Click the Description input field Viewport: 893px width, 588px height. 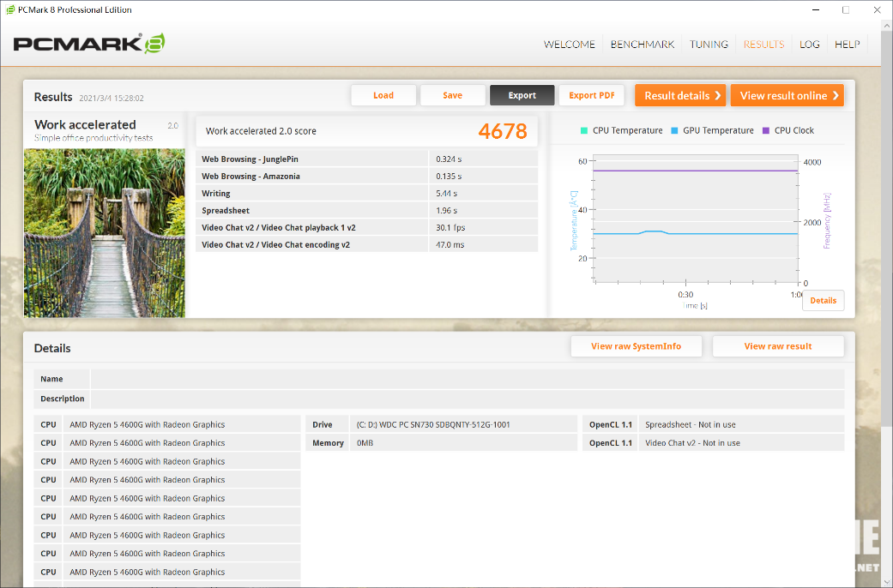(x=467, y=399)
